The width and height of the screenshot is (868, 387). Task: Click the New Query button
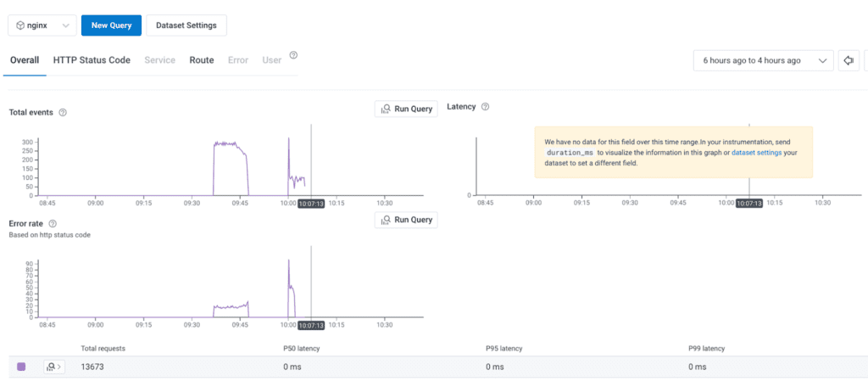[111, 25]
